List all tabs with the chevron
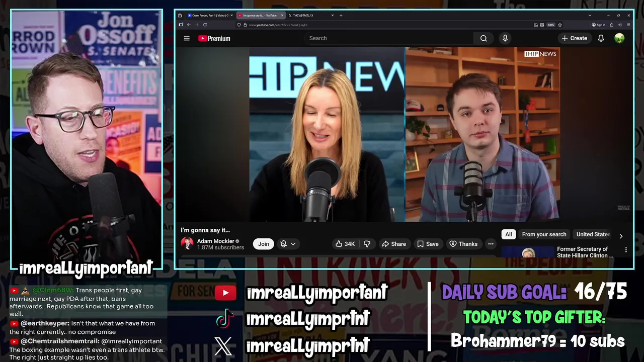The width and height of the screenshot is (644, 362). (x=590, y=16)
